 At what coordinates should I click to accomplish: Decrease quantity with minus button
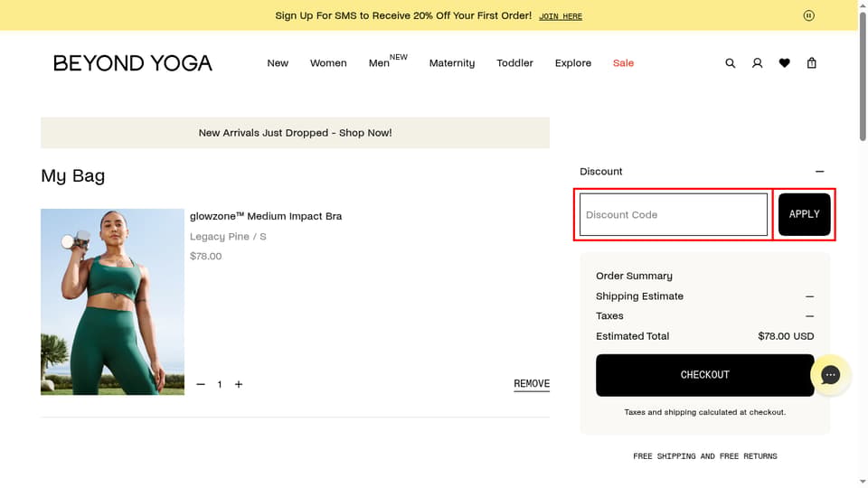[201, 384]
